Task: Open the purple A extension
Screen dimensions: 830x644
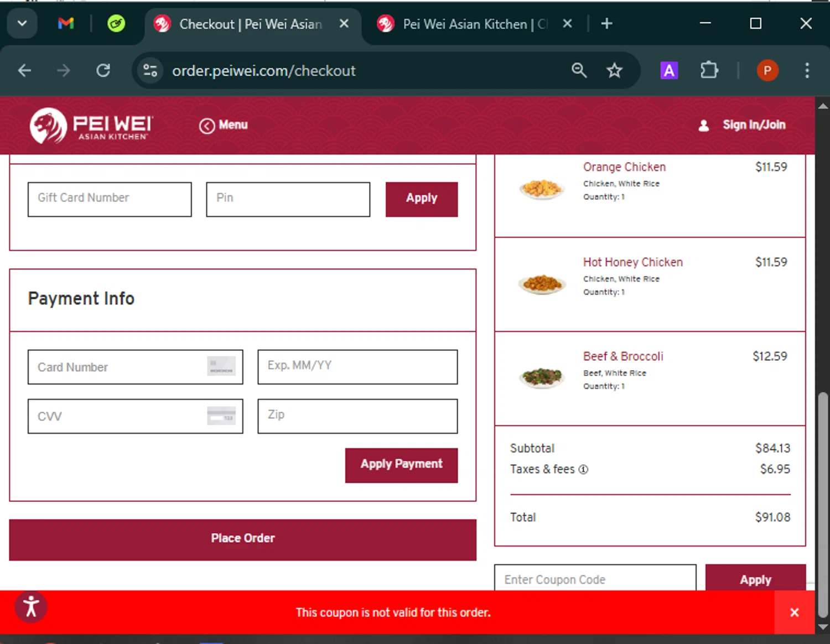Action: [669, 70]
